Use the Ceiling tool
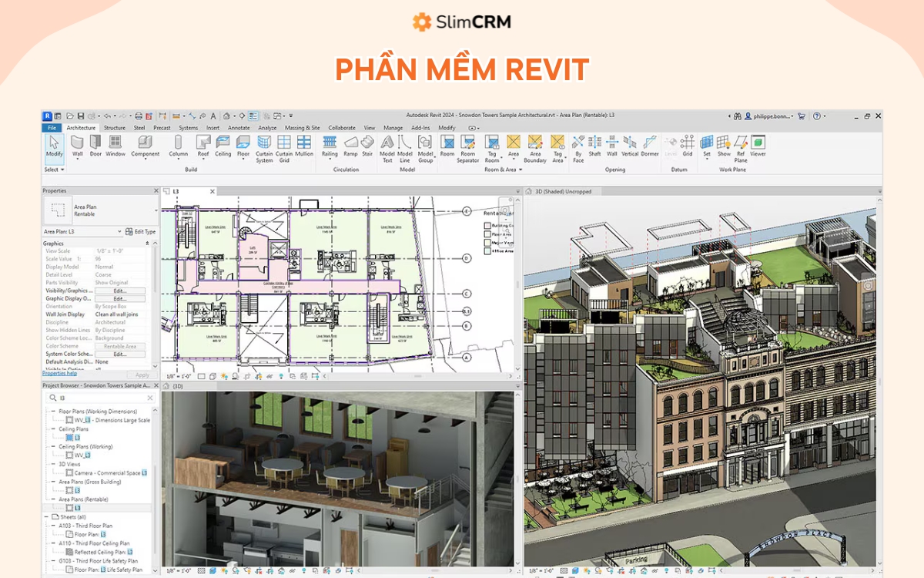The height and width of the screenshot is (578, 924). (x=223, y=146)
